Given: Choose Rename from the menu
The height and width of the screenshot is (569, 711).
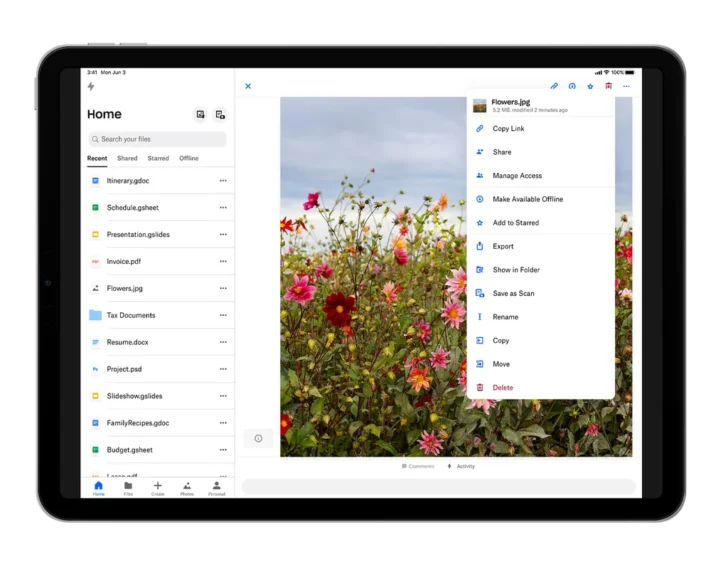Looking at the screenshot, I should (541, 317).
